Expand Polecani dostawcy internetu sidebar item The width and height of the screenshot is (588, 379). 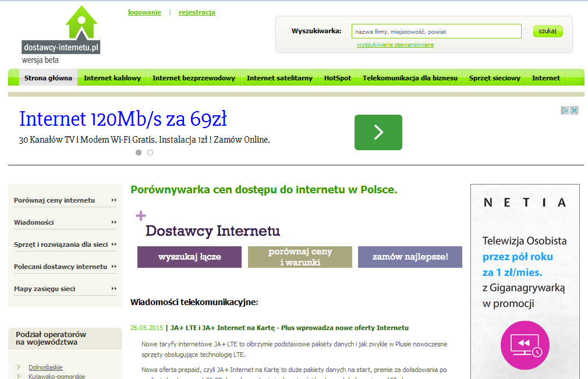click(114, 267)
